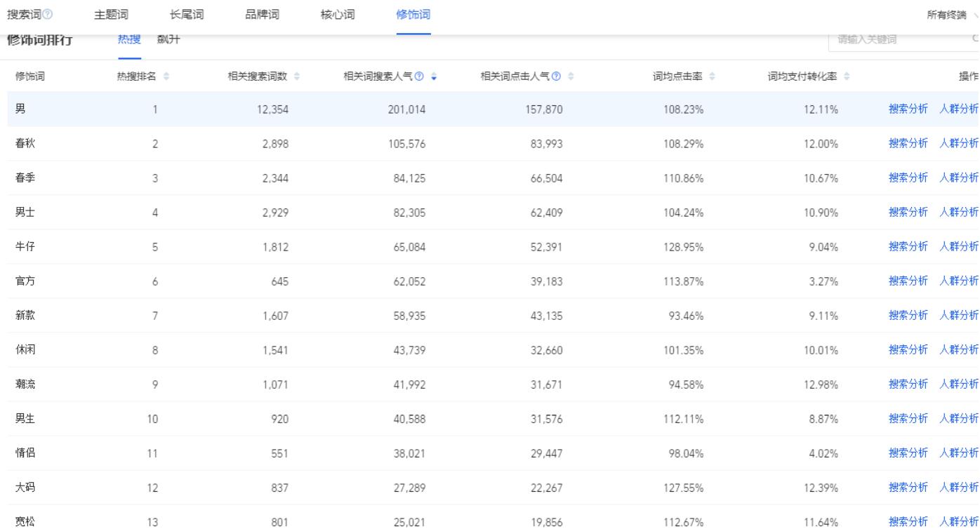The width and height of the screenshot is (980, 529).
Task: Click the 大码 modifier word cell
Action: (x=25, y=487)
